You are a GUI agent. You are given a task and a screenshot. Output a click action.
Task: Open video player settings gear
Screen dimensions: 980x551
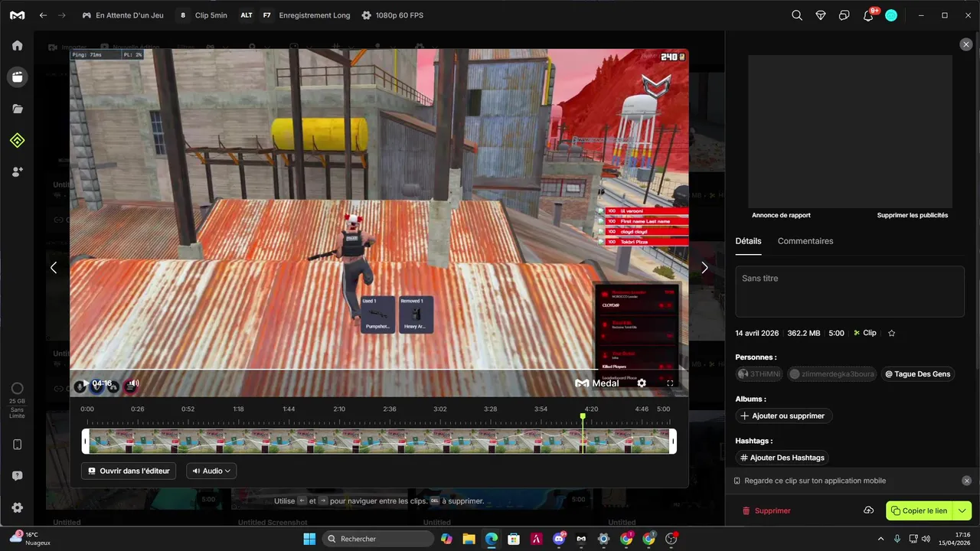click(x=642, y=383)
